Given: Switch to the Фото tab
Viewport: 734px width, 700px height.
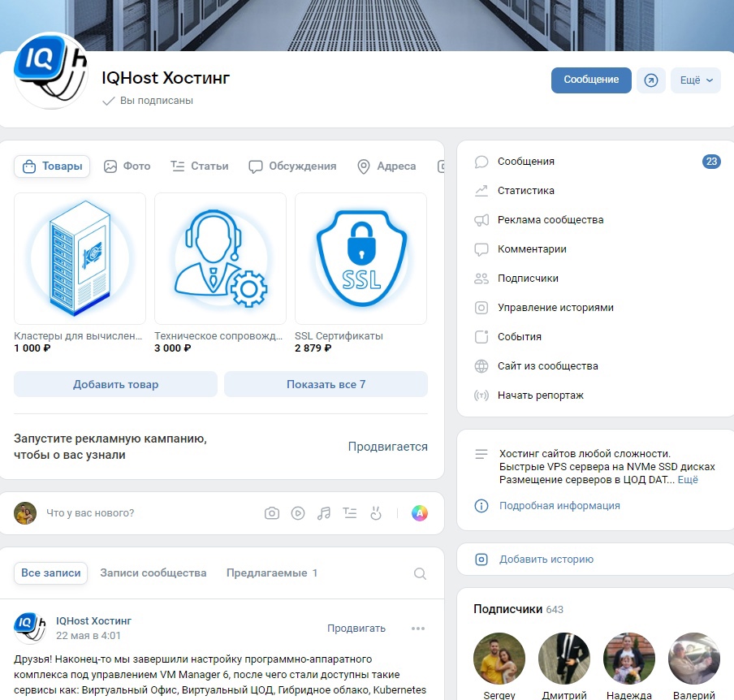Looking at the screenshot, I should pos(127,166).
